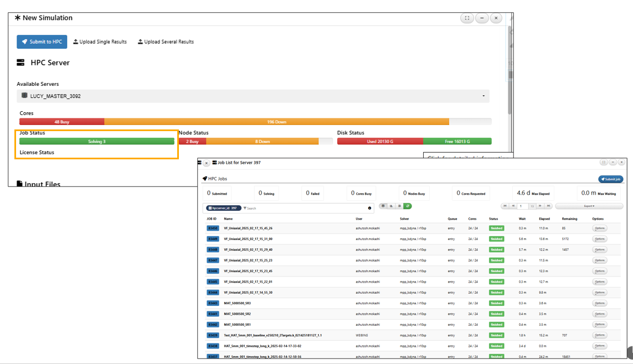Click the 48 Busy cores bar segment
Viewport: 633px width, 364px height.
click(62, 122)
